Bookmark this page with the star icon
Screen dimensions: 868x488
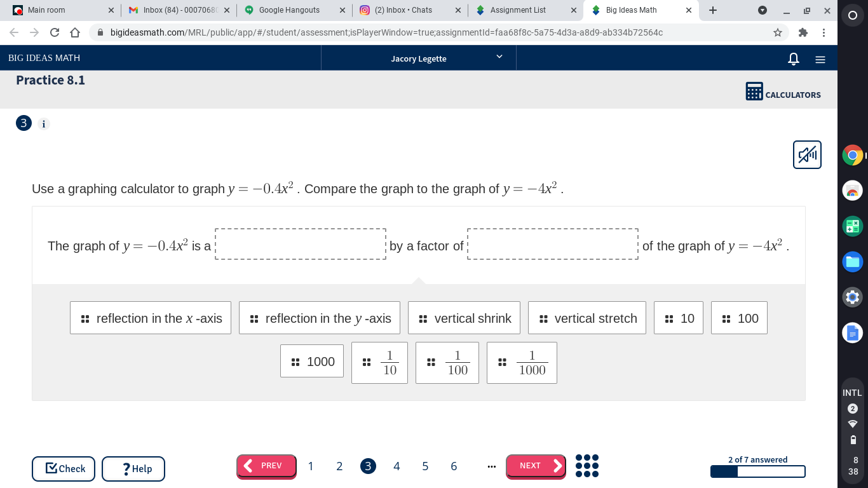(778, 32)
